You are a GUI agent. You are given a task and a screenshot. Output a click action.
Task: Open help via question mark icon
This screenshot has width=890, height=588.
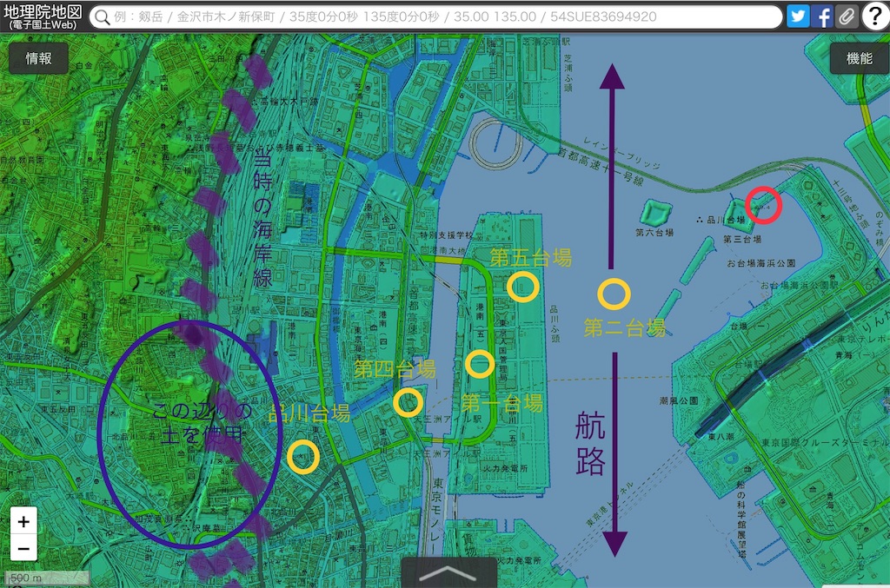click(x=875, y=17)
